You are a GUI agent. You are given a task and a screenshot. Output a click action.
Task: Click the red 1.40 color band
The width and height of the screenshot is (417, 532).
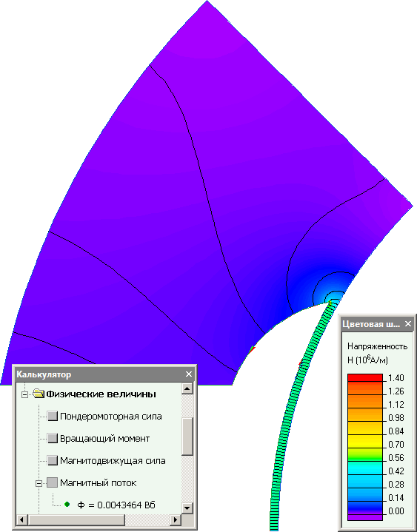point(365,377)
